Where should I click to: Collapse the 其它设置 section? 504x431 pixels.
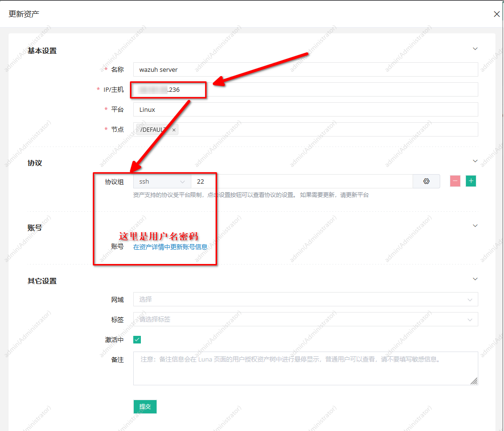click(x=474, y=279)
